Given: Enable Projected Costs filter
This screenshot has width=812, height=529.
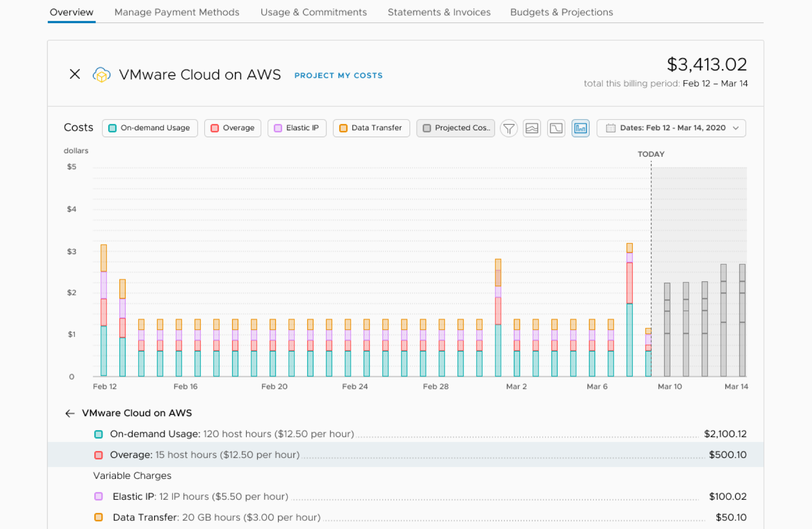Looking at the screenshot, I should 456,128.
